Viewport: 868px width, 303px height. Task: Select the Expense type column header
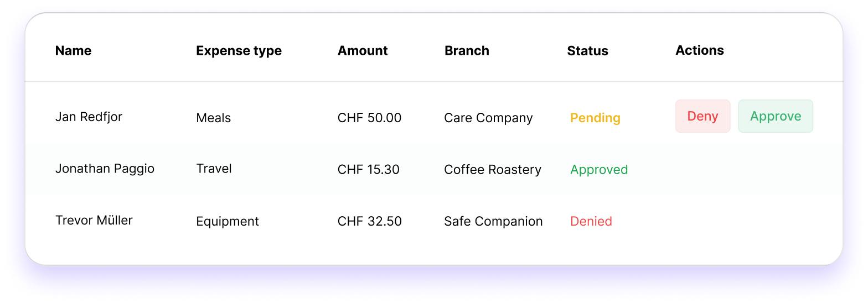tap(239, 51)
